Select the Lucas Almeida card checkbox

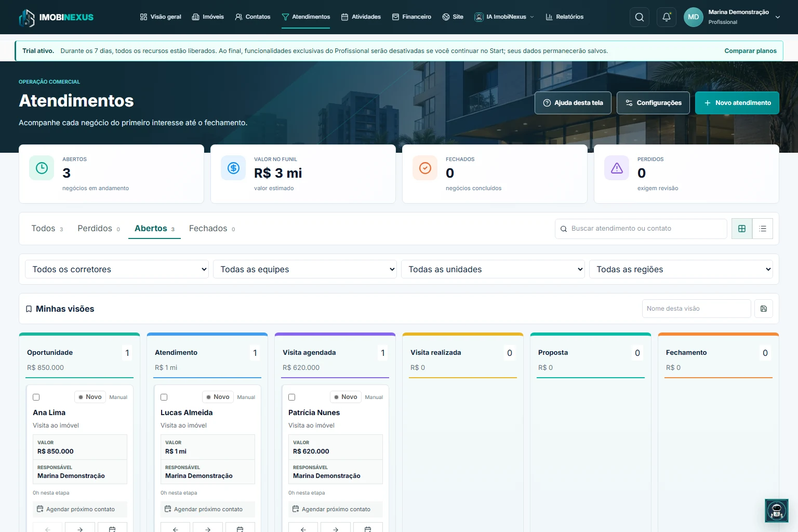(x=164, y=397)
